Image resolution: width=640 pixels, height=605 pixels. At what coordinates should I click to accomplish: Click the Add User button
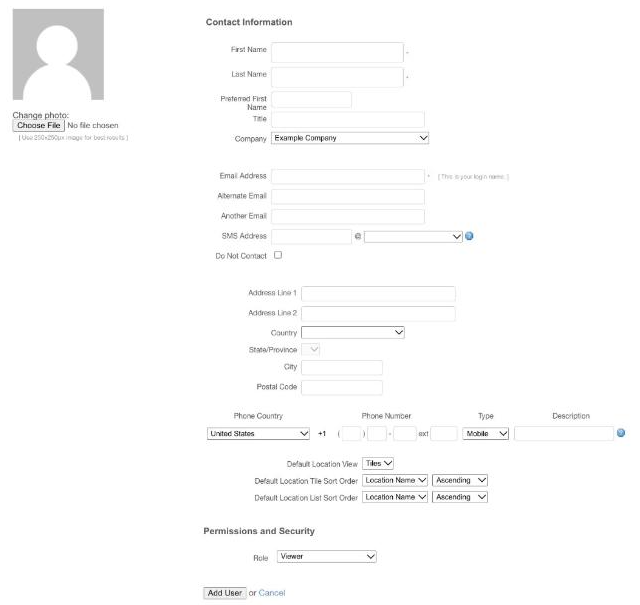coord(224,593)
